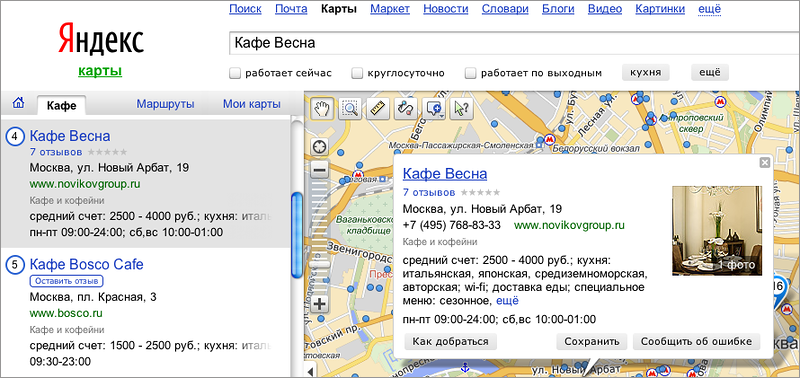The width and height of the screenshot is (800, 378).
Task: Select the hand pan tool
Action: click(322, 109)
